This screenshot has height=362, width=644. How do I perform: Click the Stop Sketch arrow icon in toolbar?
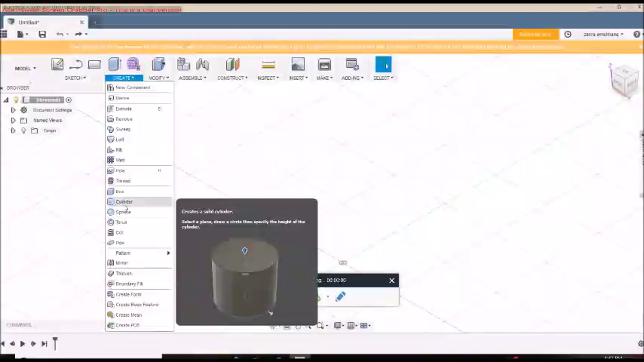[76, 65]
